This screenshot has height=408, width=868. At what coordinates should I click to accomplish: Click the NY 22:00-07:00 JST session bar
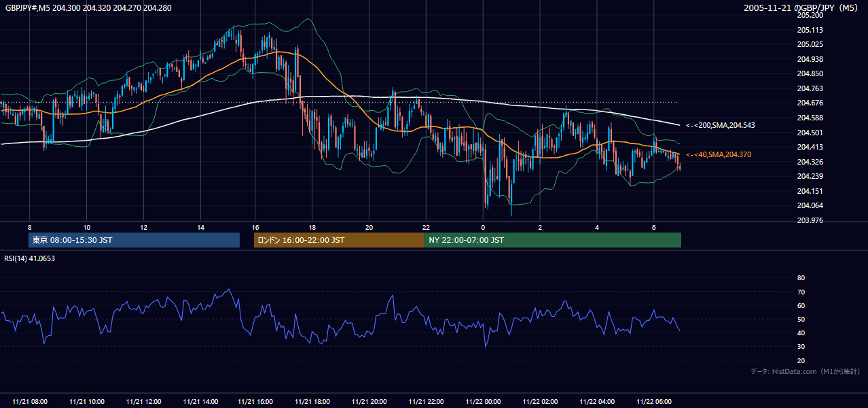click(553, 240)
